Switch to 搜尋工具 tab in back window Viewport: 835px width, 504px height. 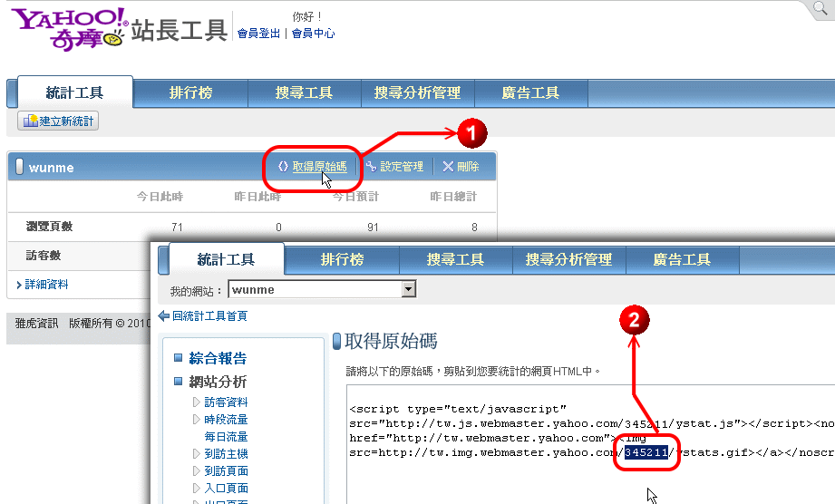(304, 92)
